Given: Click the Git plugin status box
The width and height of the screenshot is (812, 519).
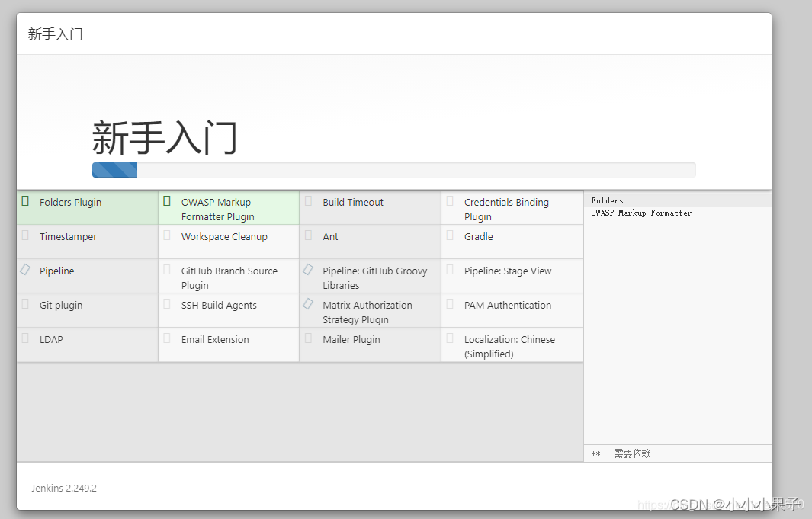Looking at the screenshot, I should click(x=25, y=304).
